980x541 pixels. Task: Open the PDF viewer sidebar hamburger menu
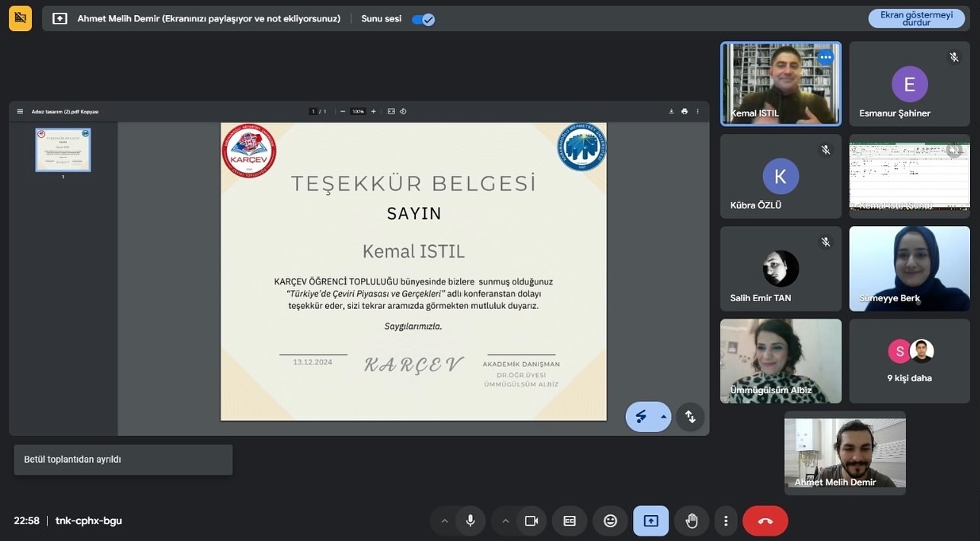20,111
